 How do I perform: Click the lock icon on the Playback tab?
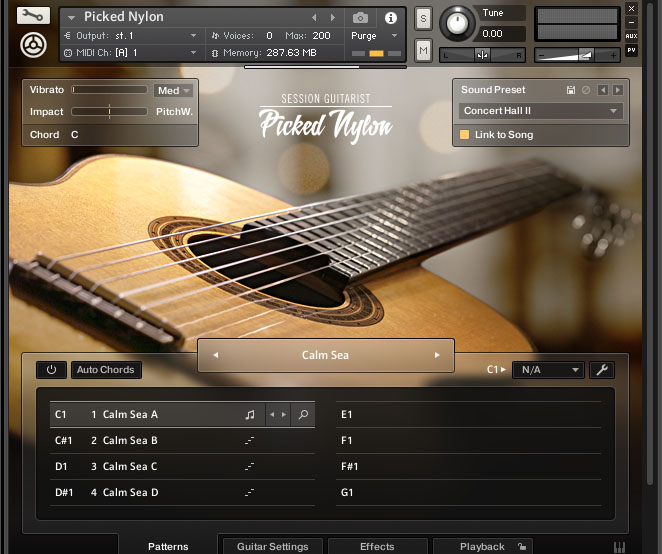point(522,547)
